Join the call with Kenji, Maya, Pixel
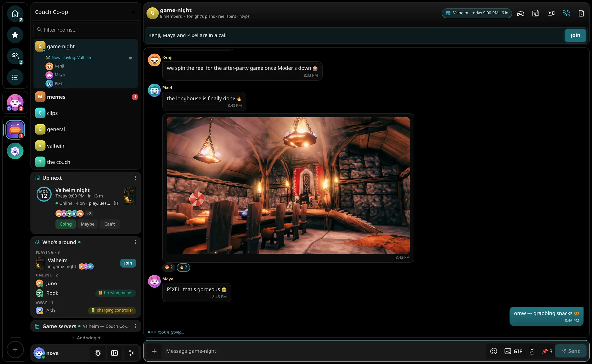The image size is (592, 364). coord(575,35)
